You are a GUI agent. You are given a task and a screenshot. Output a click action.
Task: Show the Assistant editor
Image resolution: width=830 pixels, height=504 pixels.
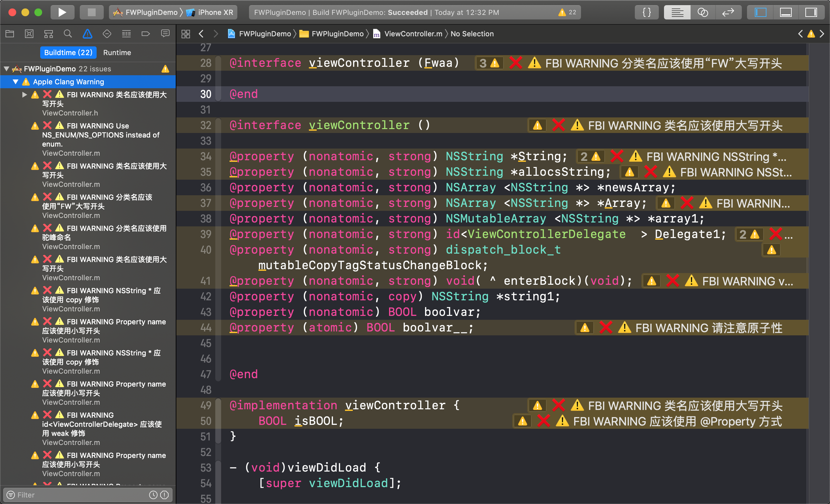click(702, 12)
